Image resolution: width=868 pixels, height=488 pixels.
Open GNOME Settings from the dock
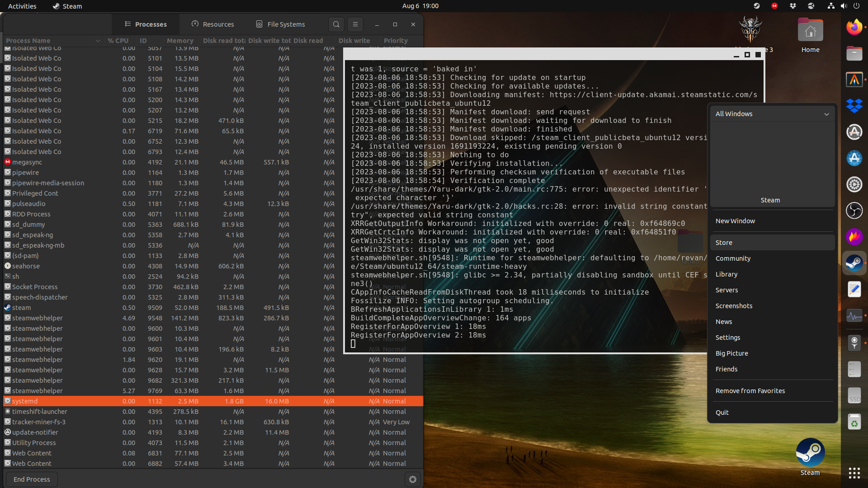point(854,184)
